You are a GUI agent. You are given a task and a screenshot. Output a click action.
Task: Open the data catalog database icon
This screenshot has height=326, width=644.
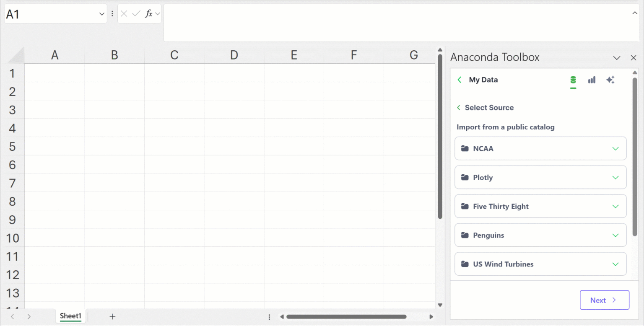click(x=573, y=80)
